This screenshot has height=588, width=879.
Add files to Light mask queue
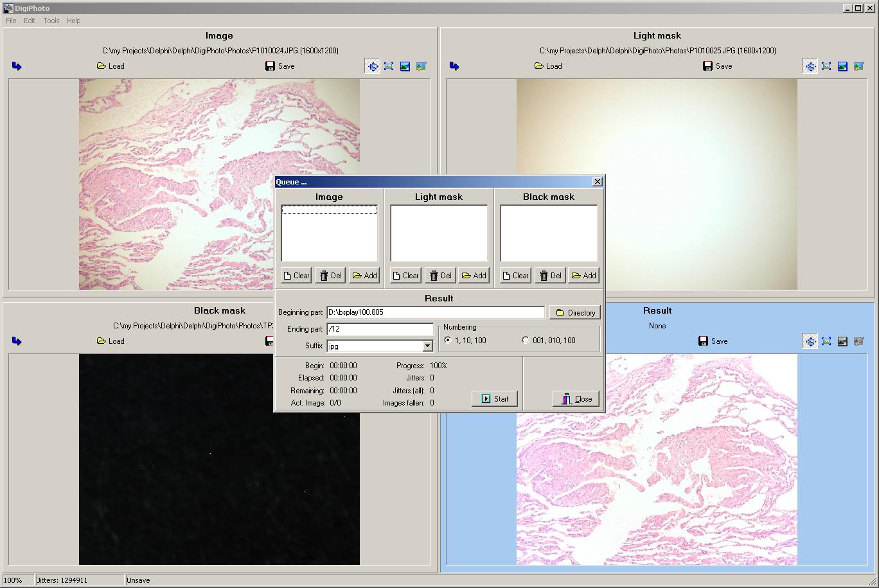474,276
